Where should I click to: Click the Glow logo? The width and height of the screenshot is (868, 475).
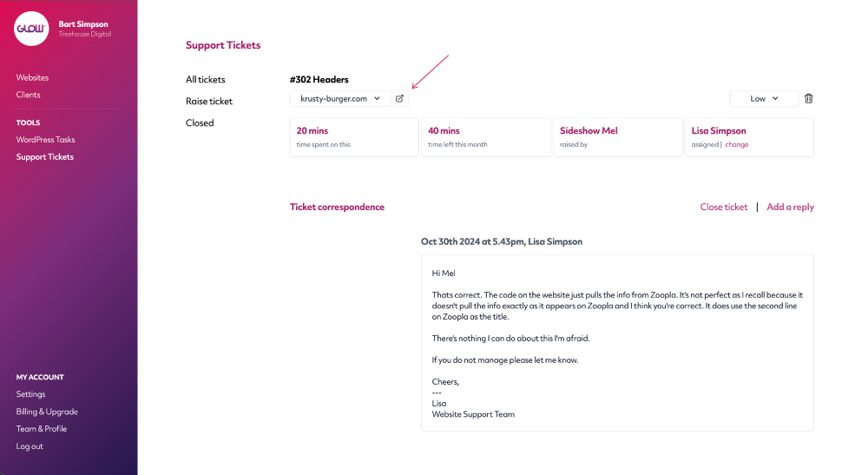tap(31, 29)
